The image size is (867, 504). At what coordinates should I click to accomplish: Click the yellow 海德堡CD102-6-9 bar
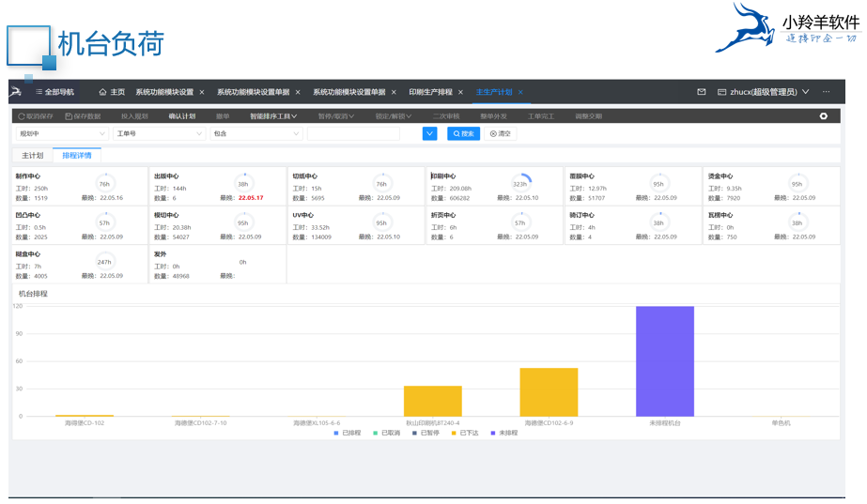[x=549, y=391]
